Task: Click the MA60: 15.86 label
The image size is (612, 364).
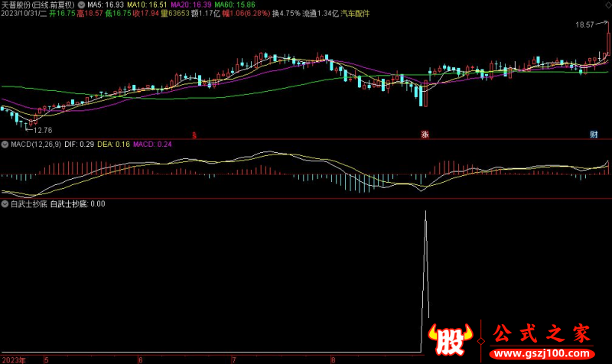Action: pos(235,5)
